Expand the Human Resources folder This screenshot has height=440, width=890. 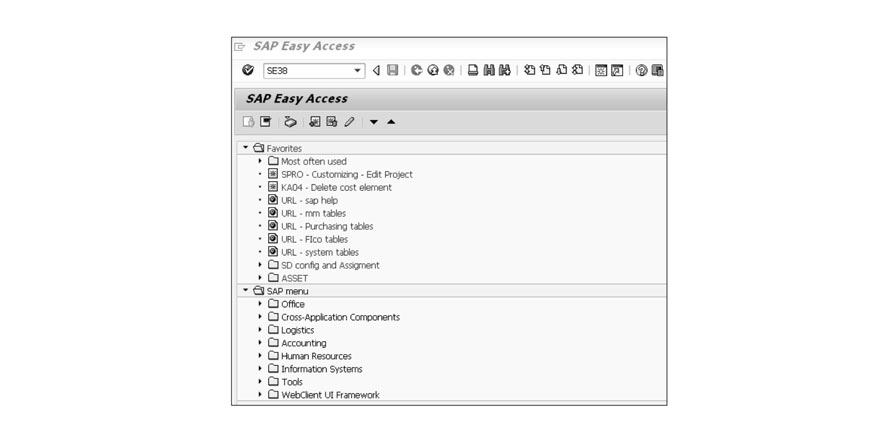tap(260, 355)
